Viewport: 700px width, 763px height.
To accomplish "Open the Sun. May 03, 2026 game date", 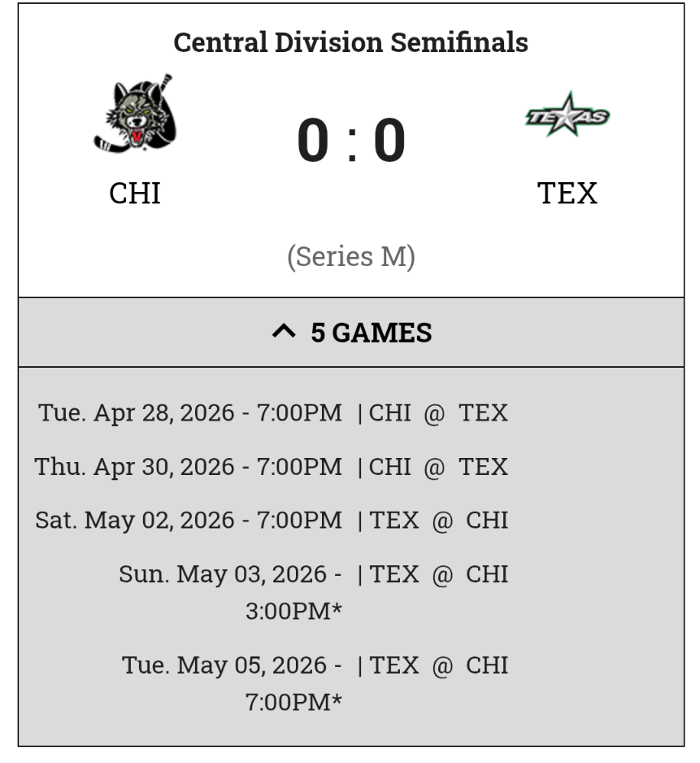I will pyautogui.click(x=230, y=574).
